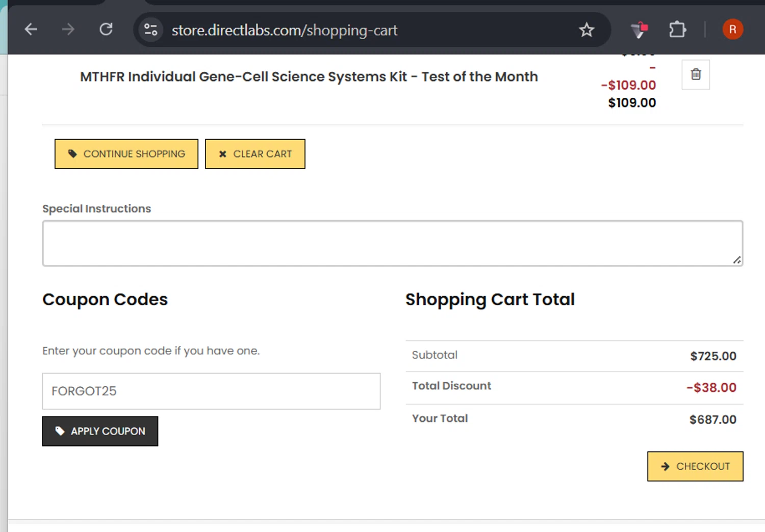Empty the cart with Clear Cart

pyautogui.click(x=255, y=154)
